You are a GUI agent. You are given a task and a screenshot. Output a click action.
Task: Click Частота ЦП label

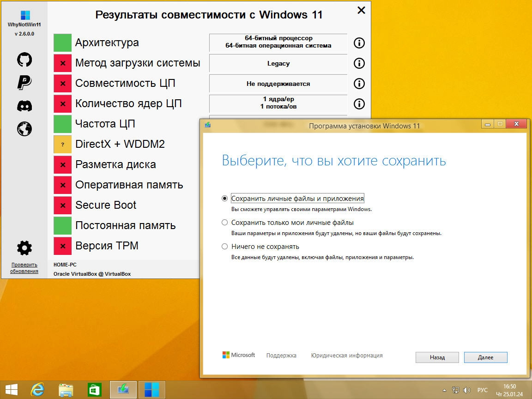[105, 124]
